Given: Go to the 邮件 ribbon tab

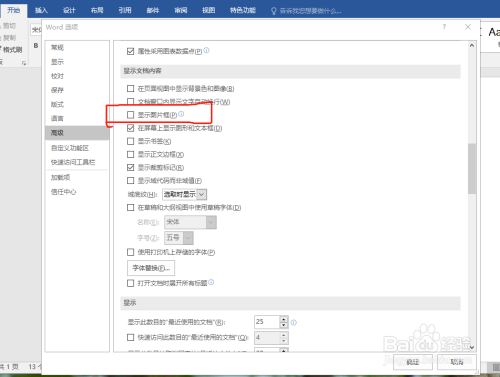Looking at the screenshot, I should (153, 10).
